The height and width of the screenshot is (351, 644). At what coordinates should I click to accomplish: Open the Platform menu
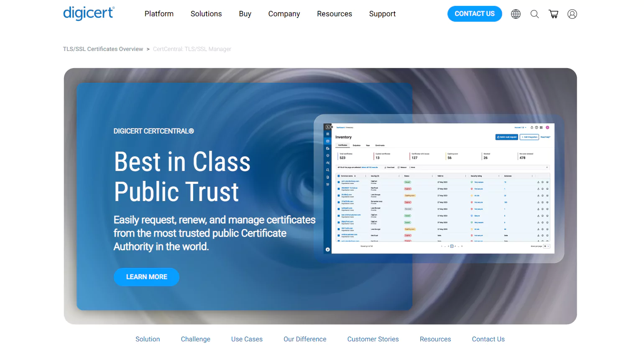coord(159,14)
